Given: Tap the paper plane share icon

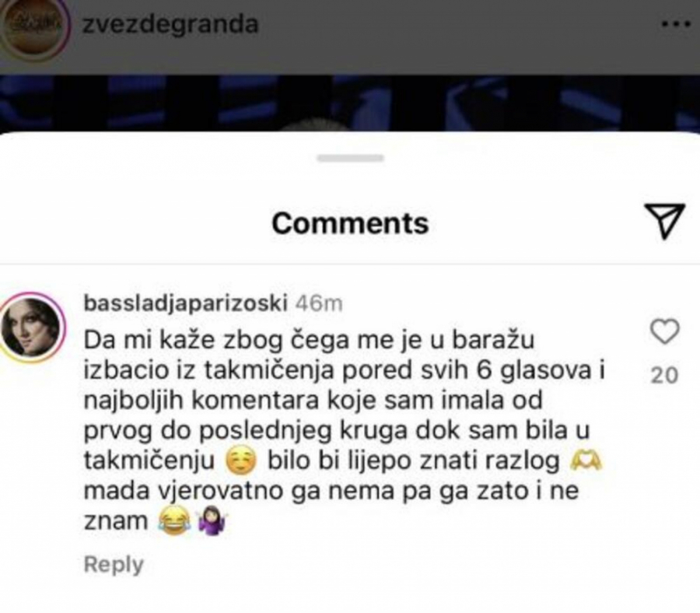Looking at the screenshot, I should click(664, 221).
